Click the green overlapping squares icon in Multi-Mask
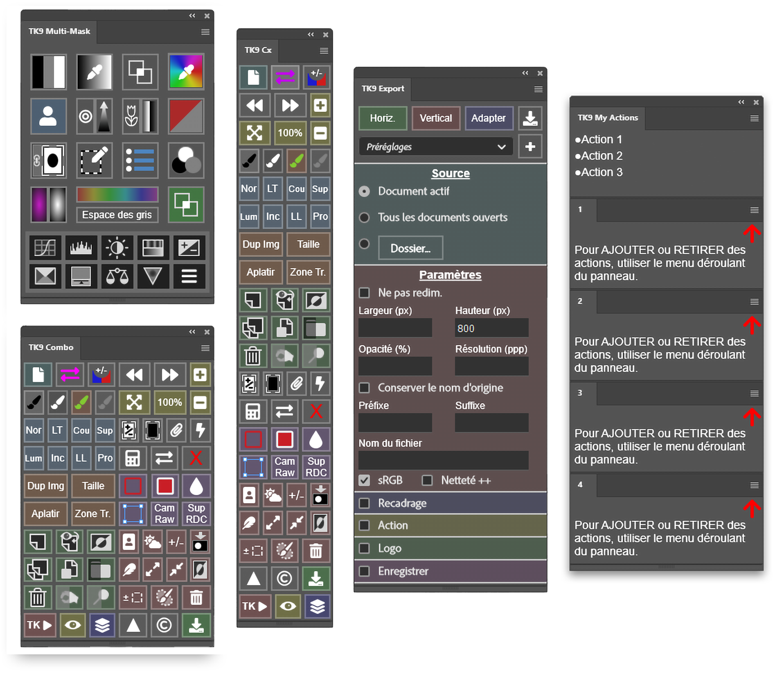Screen dimensions: 784x674 tap(186, 204)
